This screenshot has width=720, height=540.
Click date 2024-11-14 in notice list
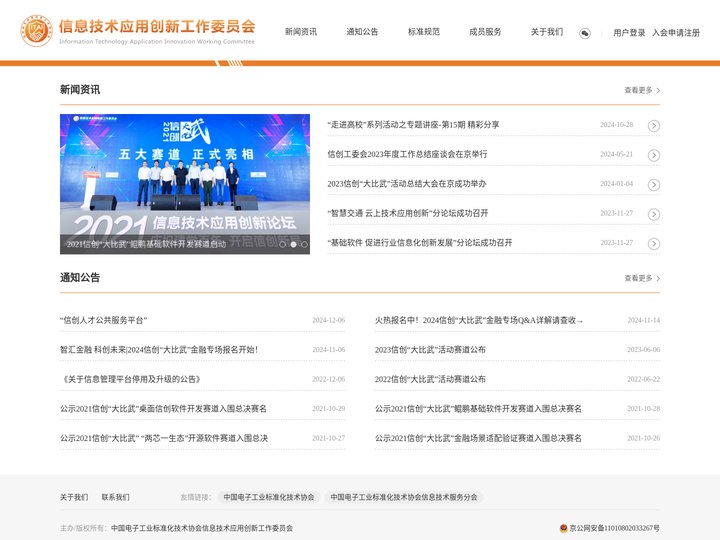click(x=644, y=320)
